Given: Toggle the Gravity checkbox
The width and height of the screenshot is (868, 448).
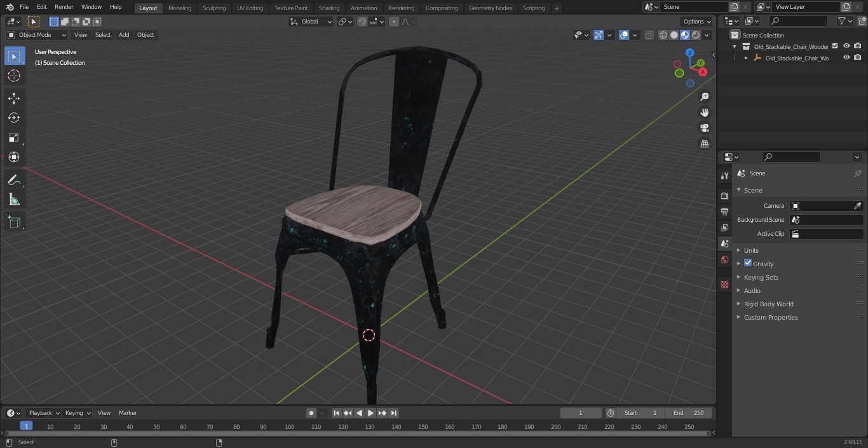Looking at the screenshot, I should pyautogui.click(x=748, y=263).
